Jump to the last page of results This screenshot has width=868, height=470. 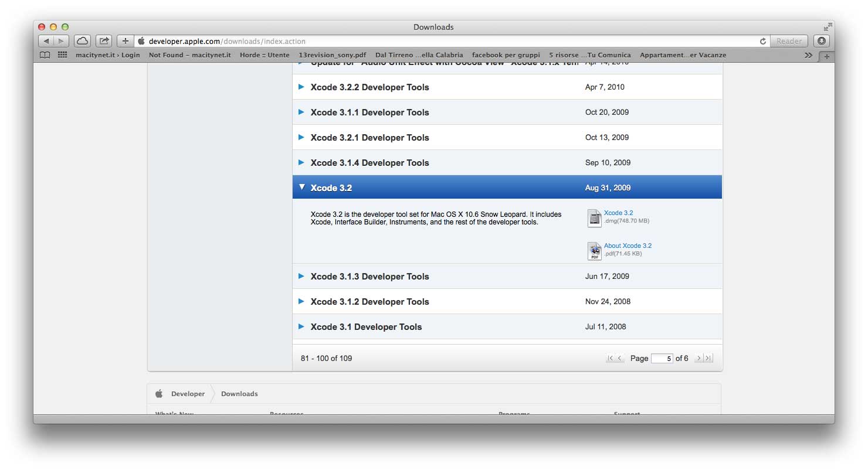[708, 358]
